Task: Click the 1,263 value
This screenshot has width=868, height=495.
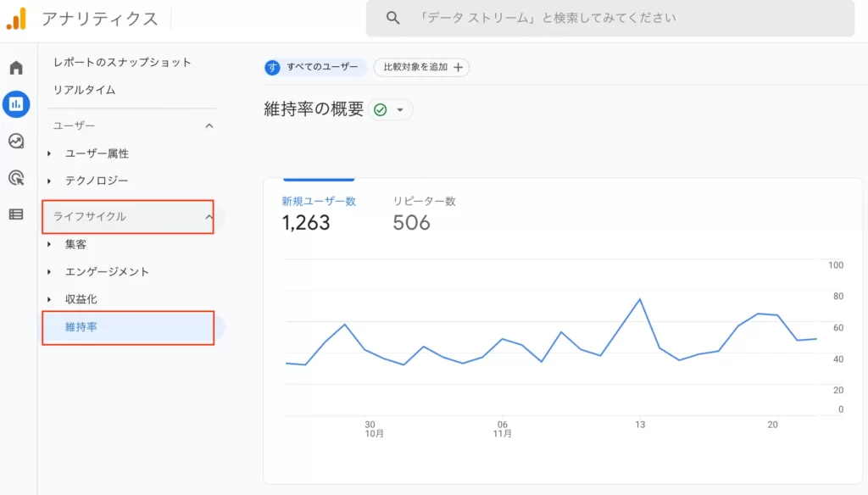Action: [305, 223]
